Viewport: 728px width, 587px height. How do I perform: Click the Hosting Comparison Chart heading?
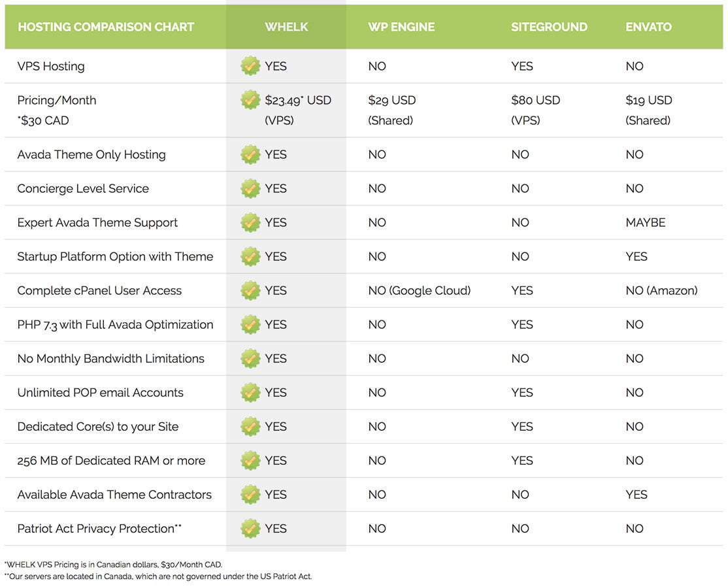click(106, 27)
